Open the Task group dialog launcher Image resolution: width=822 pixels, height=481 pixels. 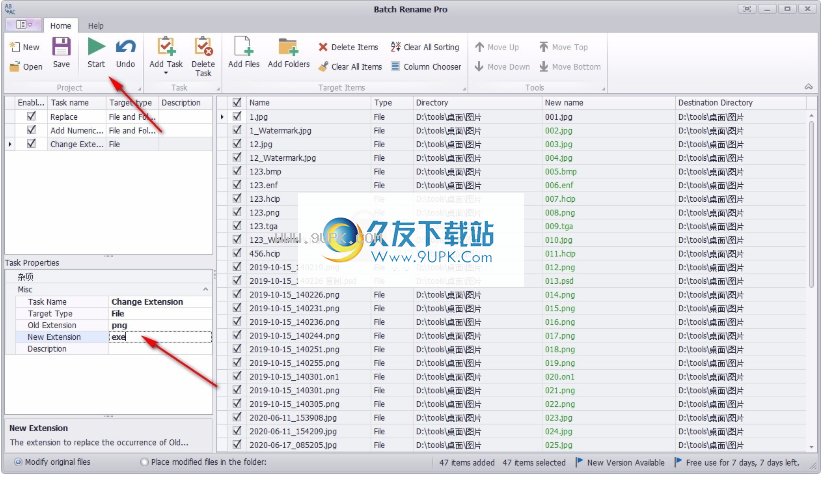(218, 89)
